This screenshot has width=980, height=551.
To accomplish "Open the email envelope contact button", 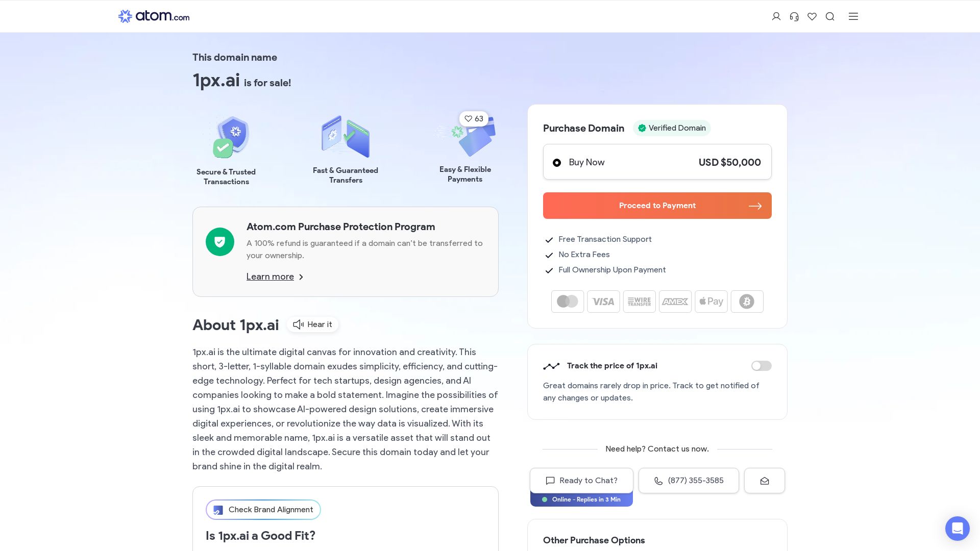I will click(x=764, y=481).
